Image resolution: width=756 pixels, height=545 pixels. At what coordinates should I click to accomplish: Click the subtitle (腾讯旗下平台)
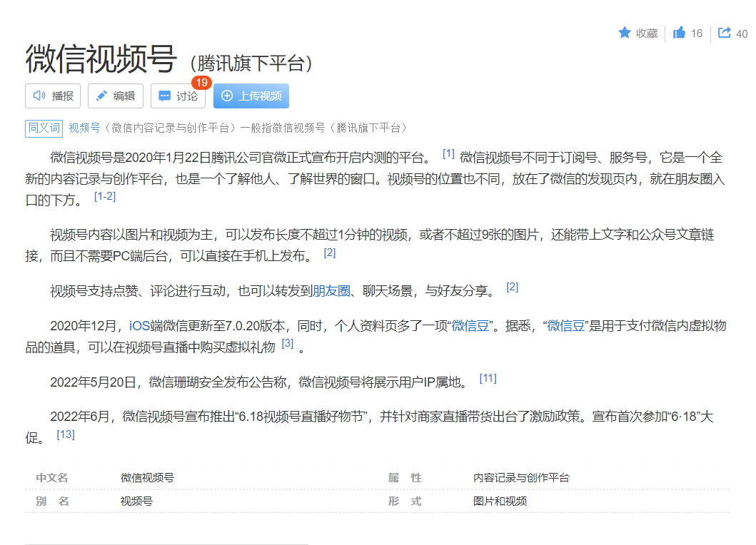(x=251, y=63)
